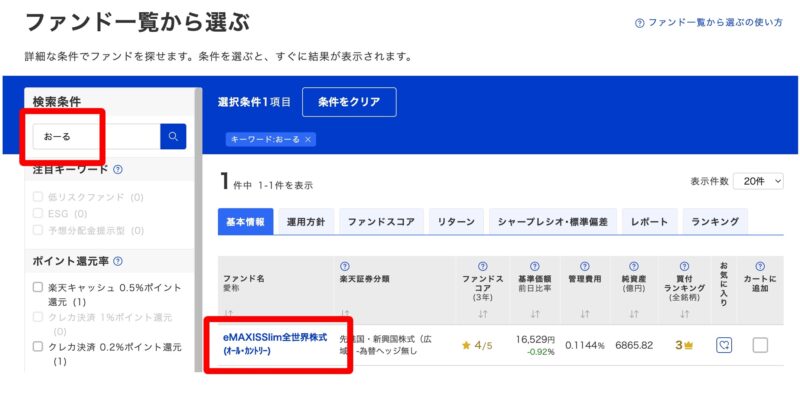This screenshot has width=800, height=396.
Task: Check クレカ決済 1%ポイント還元 option
Action: (38, 317)
